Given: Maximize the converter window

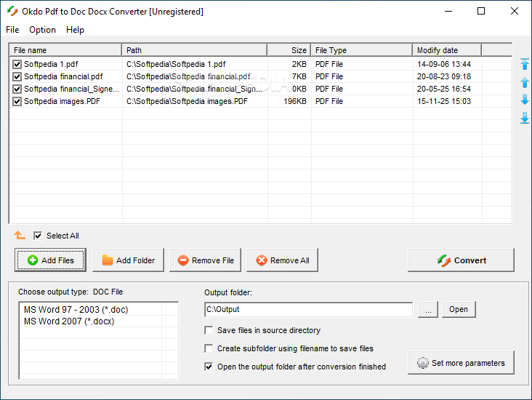Looking at the screenshot, I should (x=481, y=11).
